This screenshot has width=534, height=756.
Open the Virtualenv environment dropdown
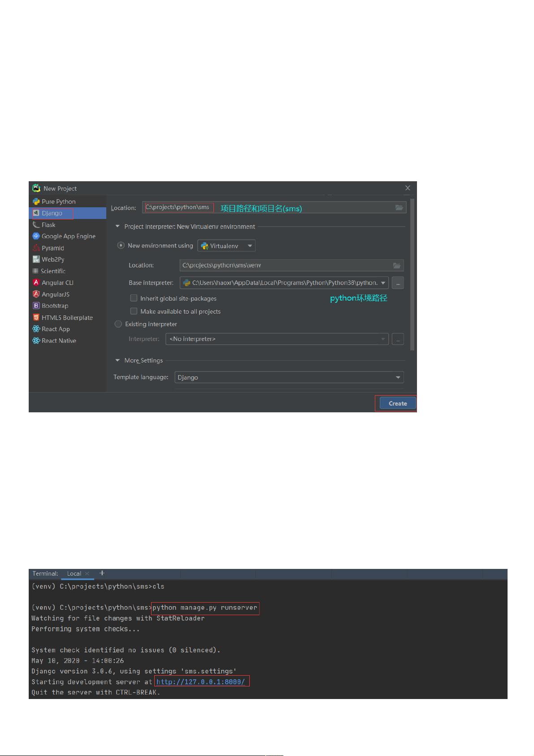[226, 246]
